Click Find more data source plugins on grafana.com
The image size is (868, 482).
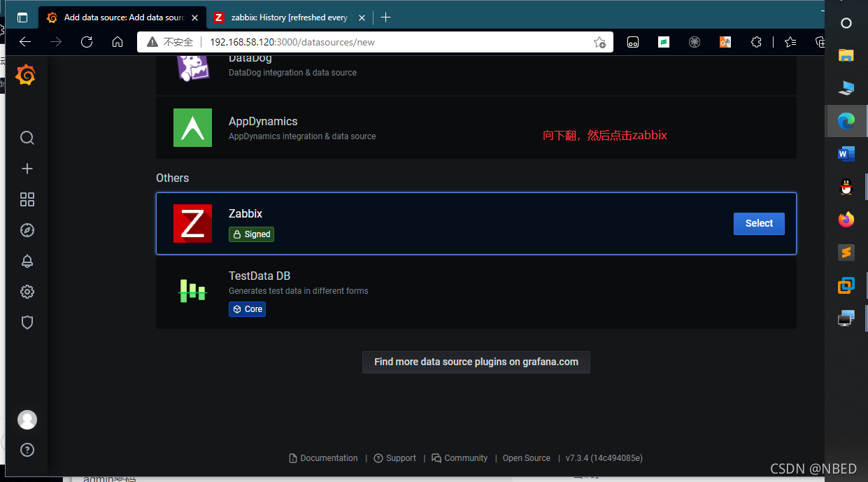[x=476, y=362]
